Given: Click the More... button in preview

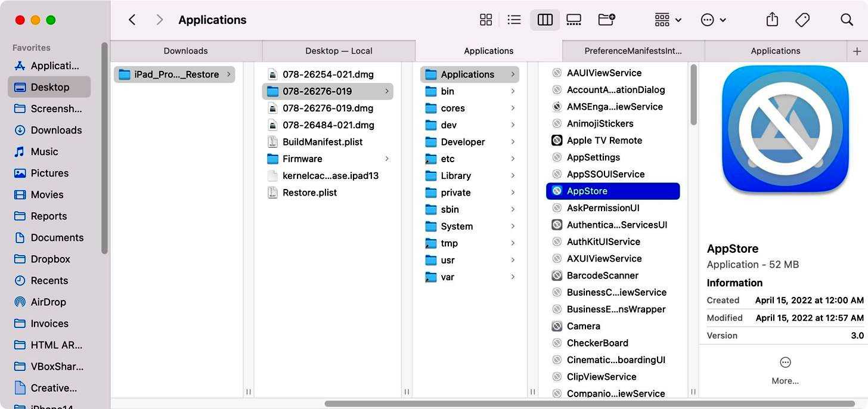Looking at the screenshot, I should click(x=785, y=370).
